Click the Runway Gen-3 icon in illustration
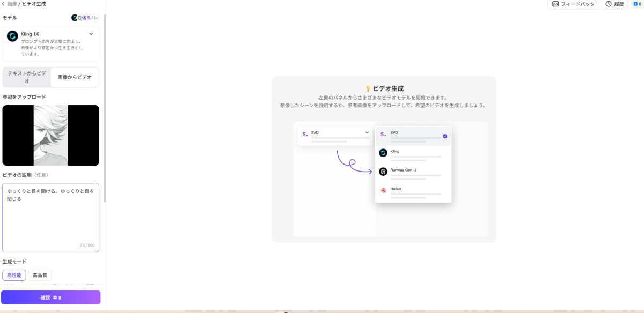Screen dimensions: 644x313 tap(383, 172)
